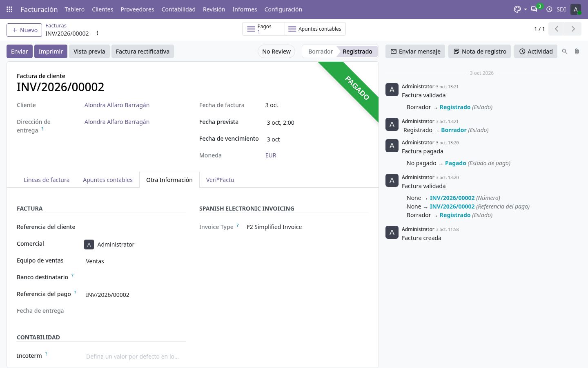The width and height of the screenshot is (588, 368).
Task: Open customer Alondra Alfaro Barragán link
Action: coord(117,105)
